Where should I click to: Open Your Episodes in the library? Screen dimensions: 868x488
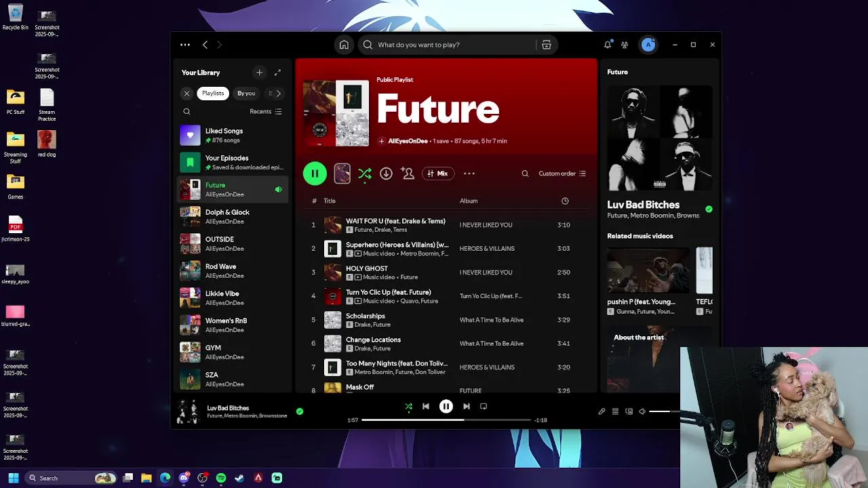pos(233,163)
